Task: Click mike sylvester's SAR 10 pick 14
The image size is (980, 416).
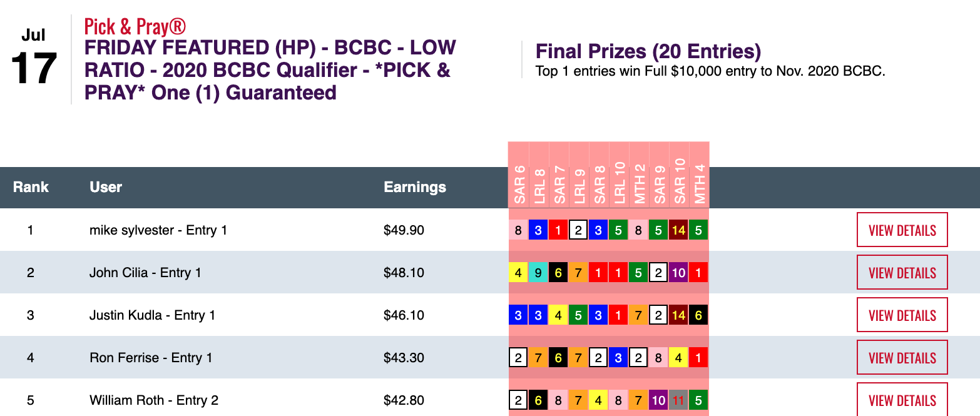Action: coord(678,230)
